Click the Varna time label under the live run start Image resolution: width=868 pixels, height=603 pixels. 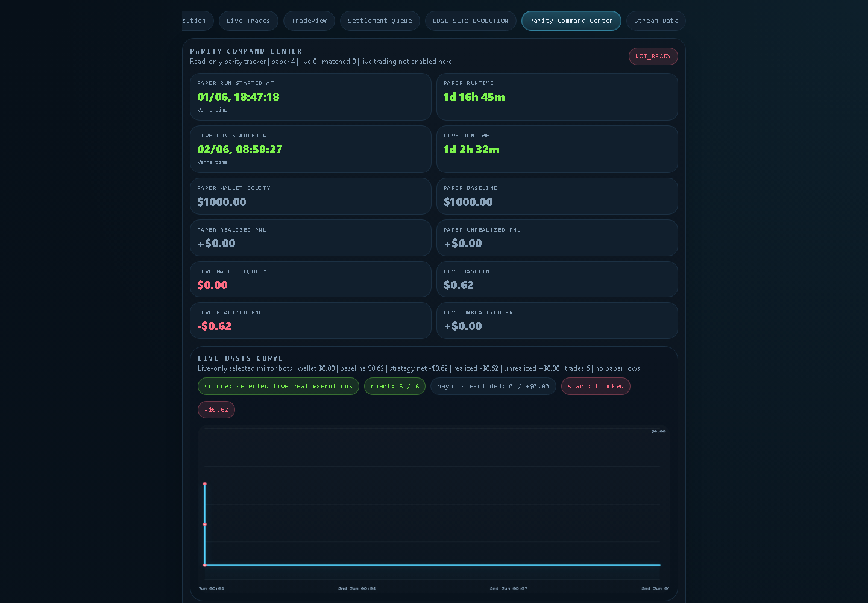click(x=212, y=163)
